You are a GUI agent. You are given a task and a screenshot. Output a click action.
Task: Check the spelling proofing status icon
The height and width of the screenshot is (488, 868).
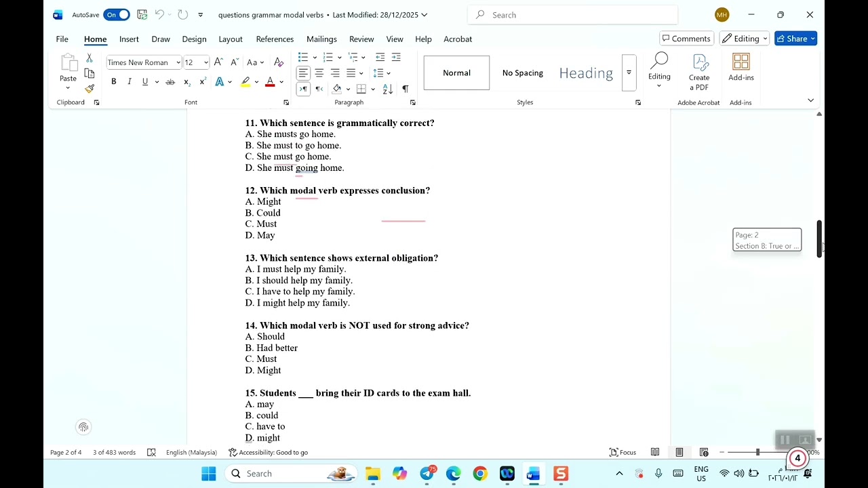click(x=151, y=452)
